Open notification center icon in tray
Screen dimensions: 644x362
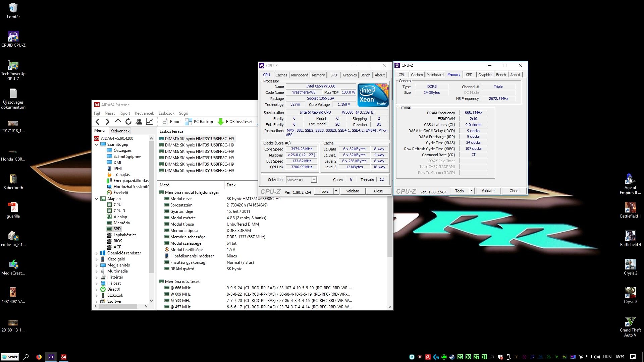click(x=633, y=357)
